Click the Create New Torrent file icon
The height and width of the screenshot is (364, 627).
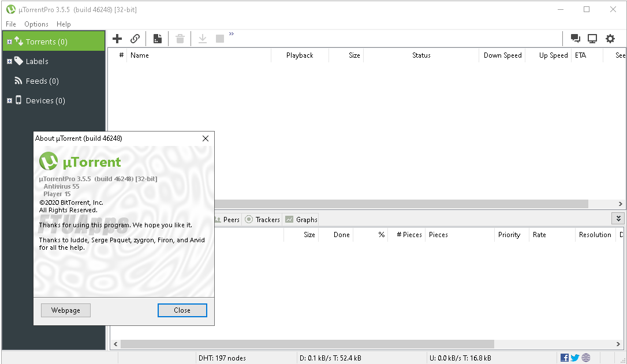coord(158,39)
